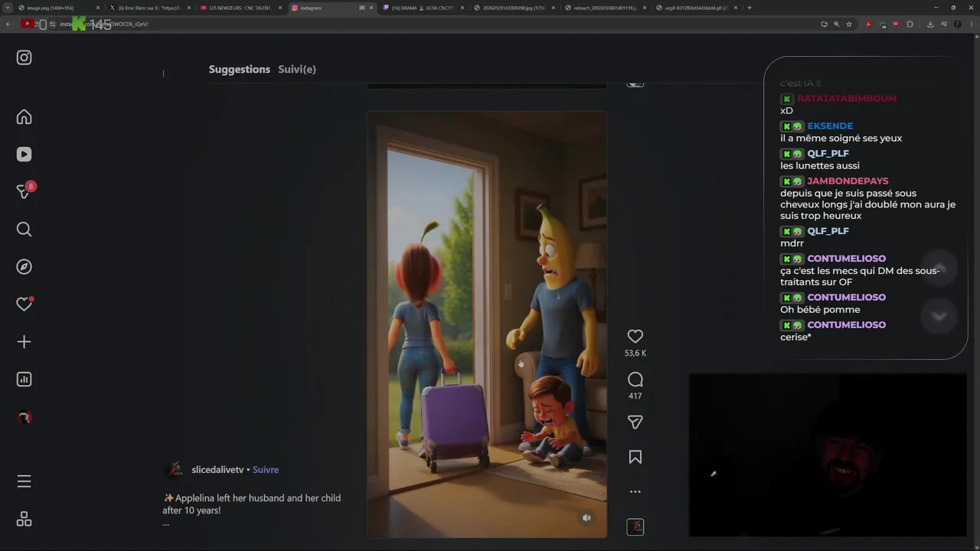Open the Extensions puzzle icon
Screen dimensions: 980x551
click(x=910, y=24)
